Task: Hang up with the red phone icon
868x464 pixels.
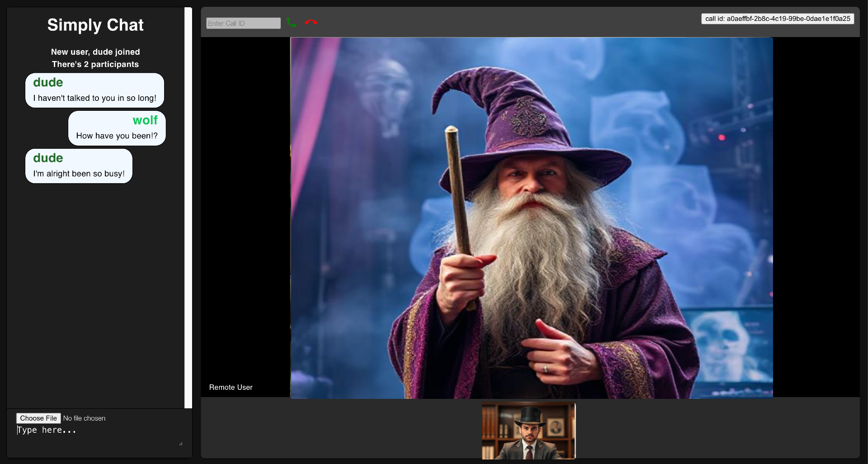Action: point(311,23)
